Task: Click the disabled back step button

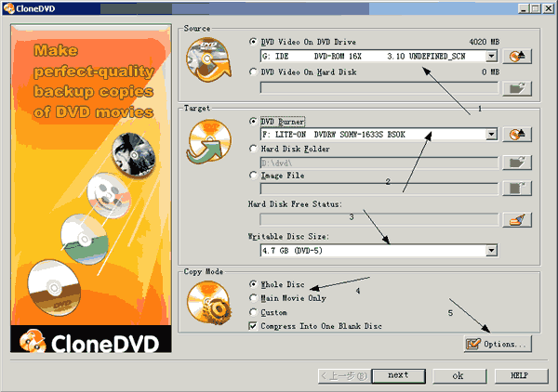Action: click(344, 375)
